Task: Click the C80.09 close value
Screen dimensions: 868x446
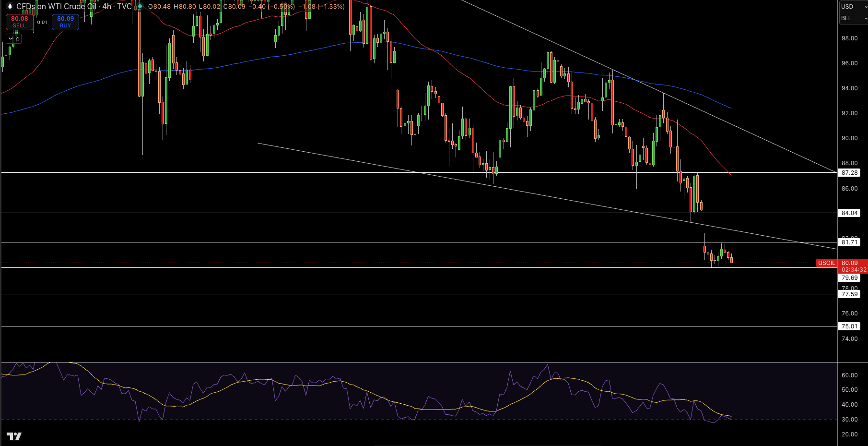Action: point(234,7)
